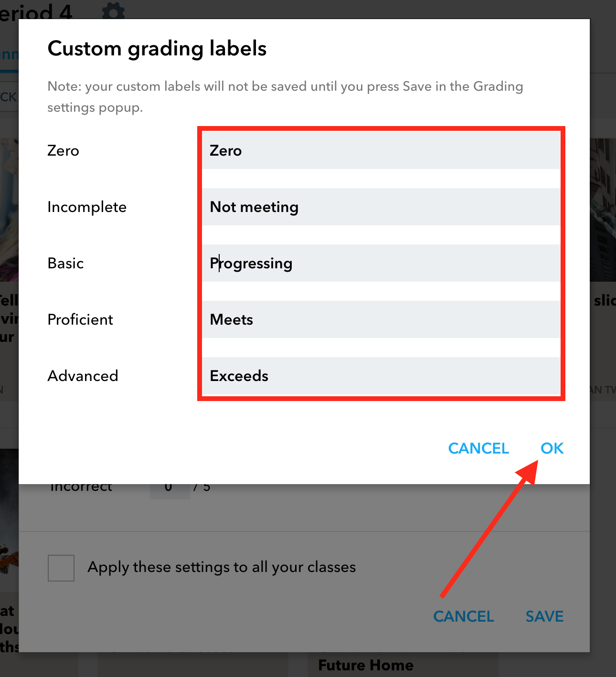Click the Incorrect score number field
Viewport: 616px width, 677px height.
170,491
